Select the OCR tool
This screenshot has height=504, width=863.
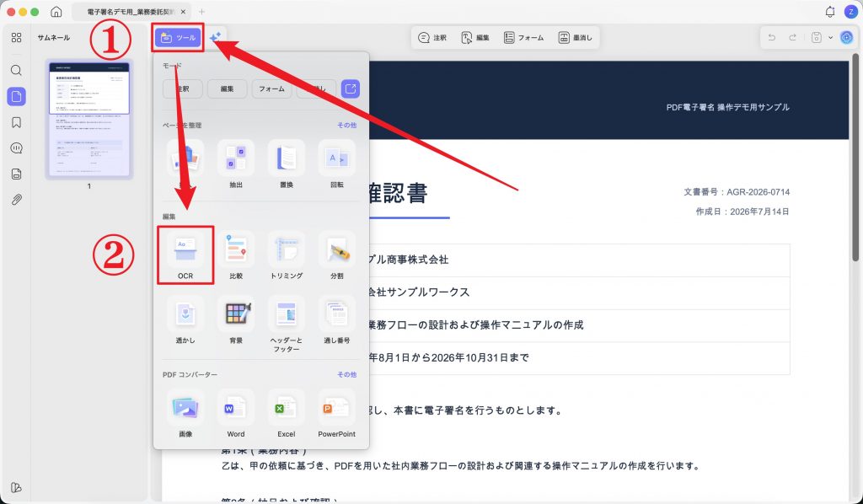pyautogui.click(x=185, y=256)
